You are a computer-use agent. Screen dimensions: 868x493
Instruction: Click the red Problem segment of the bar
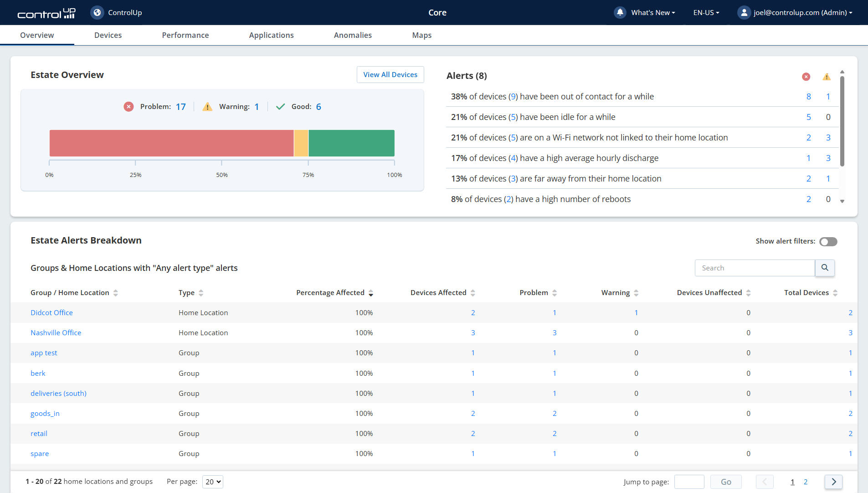coord(171,143)
